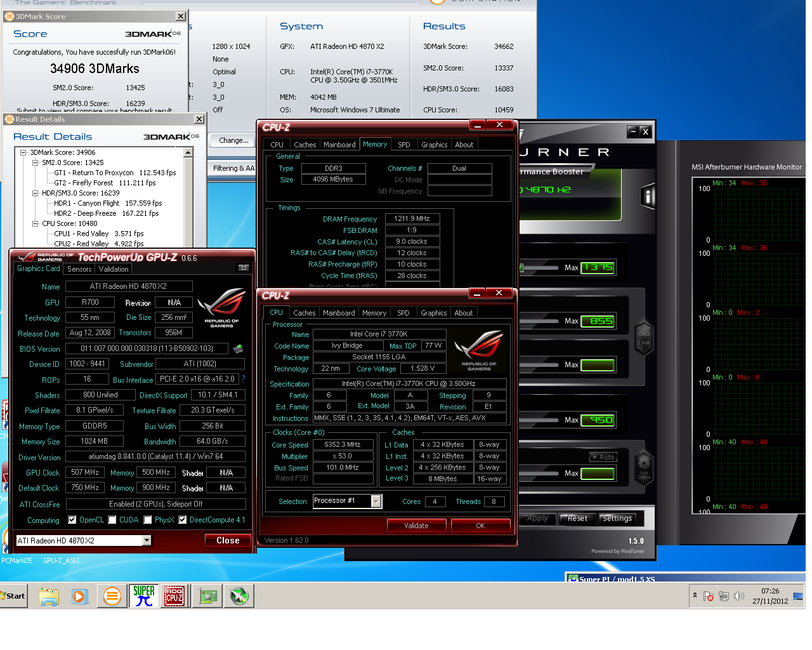812x650 pixels.
Task: Click the Show Desktop icon beside clock
Action: (x=798, y=596)
